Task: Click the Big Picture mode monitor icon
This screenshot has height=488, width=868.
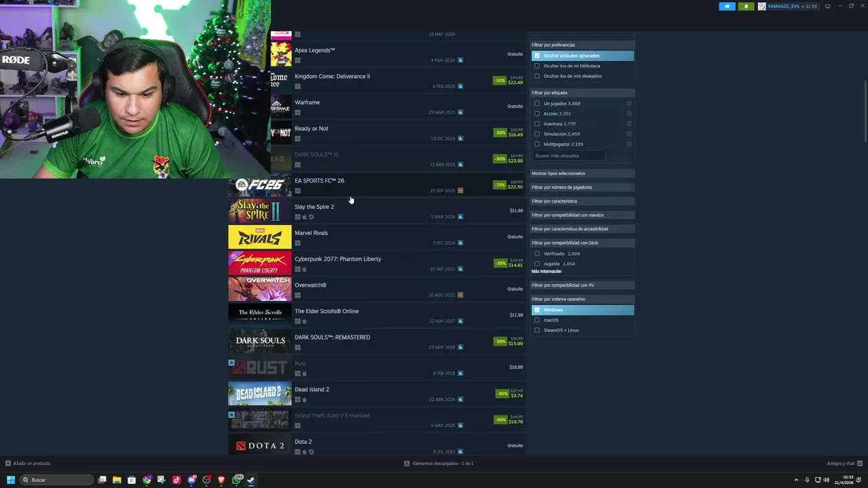Action: click(827, 6)
